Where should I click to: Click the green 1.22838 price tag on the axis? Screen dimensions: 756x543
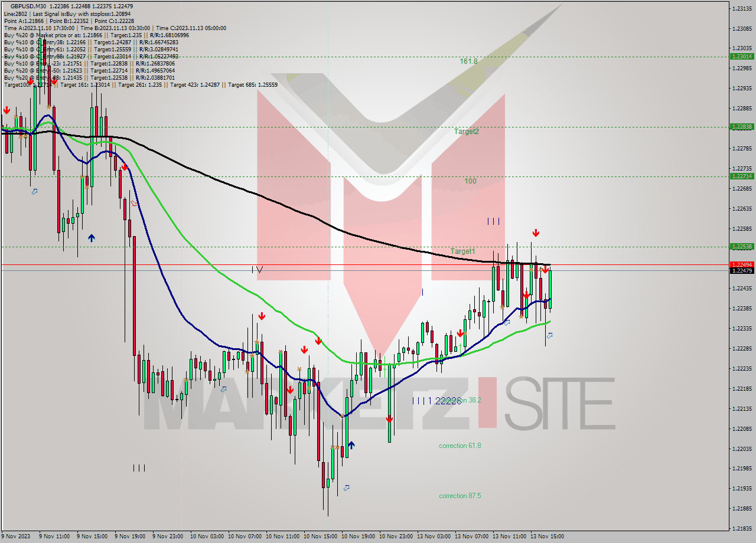pos(741,126)
